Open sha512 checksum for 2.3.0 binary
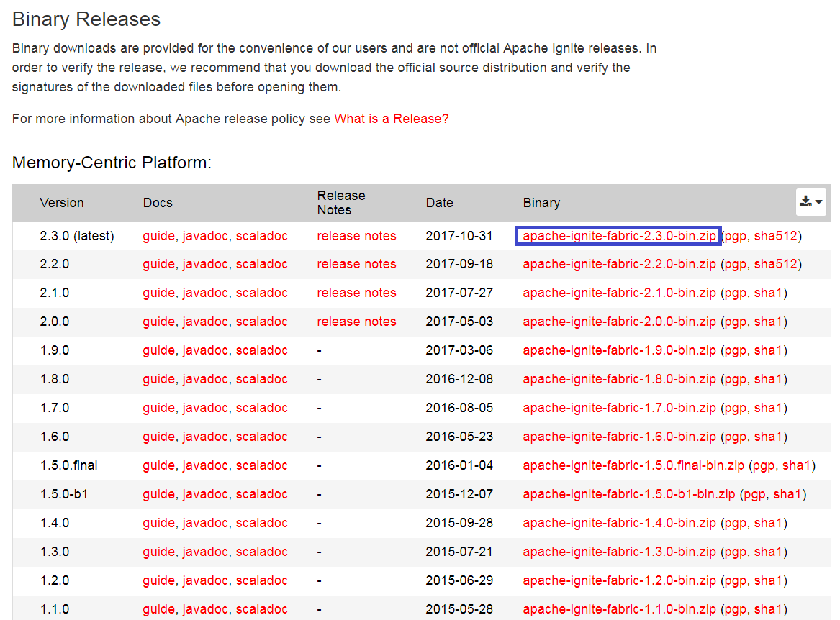The height and width of the screenshot is (620, 840). [x=776, y=236]
